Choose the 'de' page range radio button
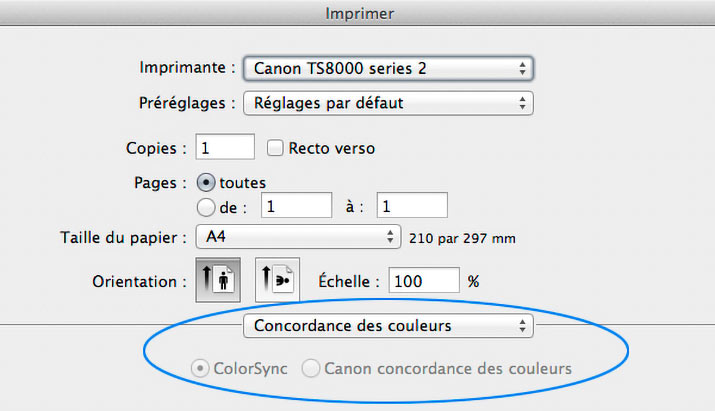 [206, 208]
